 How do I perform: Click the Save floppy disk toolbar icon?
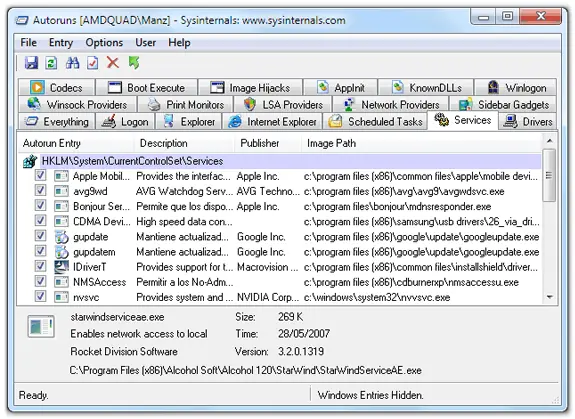coord(32,63)
